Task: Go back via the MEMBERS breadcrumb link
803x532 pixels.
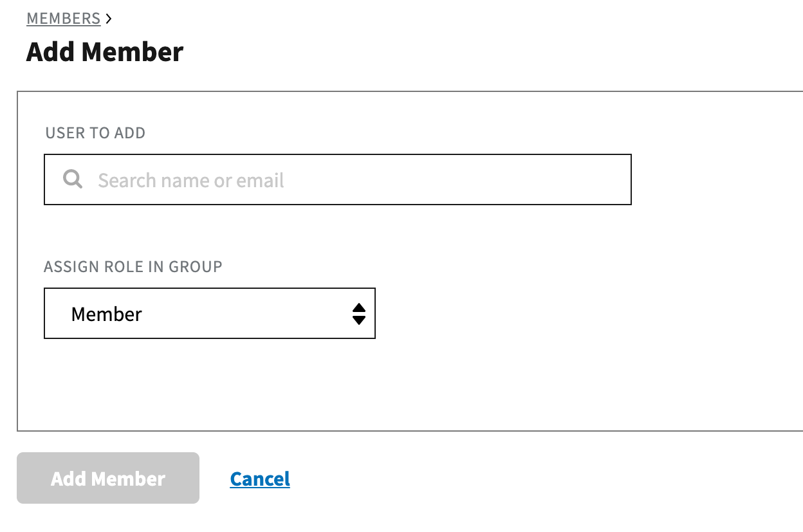Action: pyautogui.click(x=63, y=19)
